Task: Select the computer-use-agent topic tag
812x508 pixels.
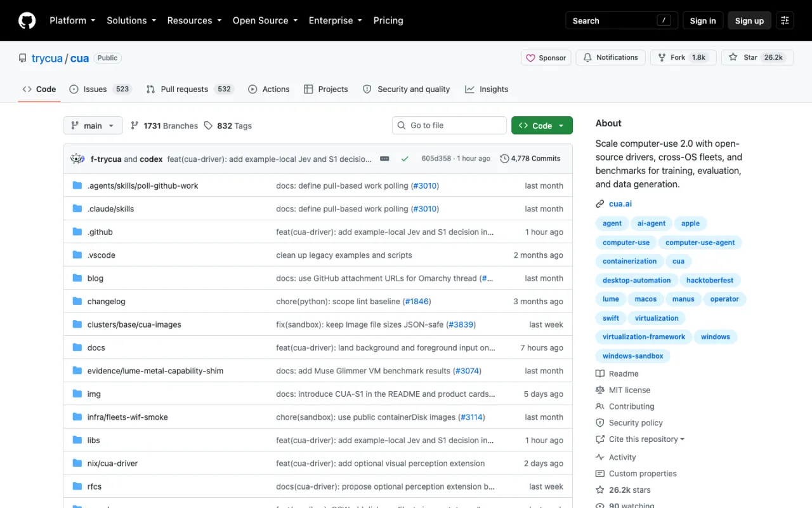Action: coord(700,243)
